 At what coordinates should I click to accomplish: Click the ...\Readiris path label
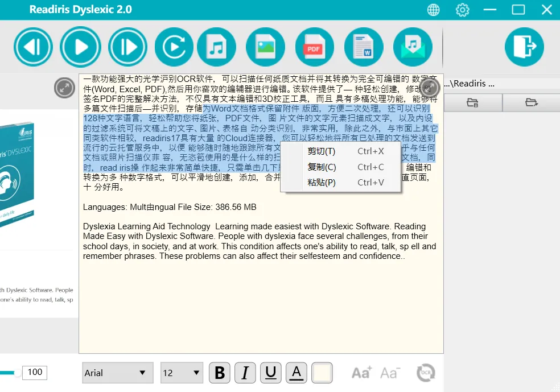(x=470, y=84)
